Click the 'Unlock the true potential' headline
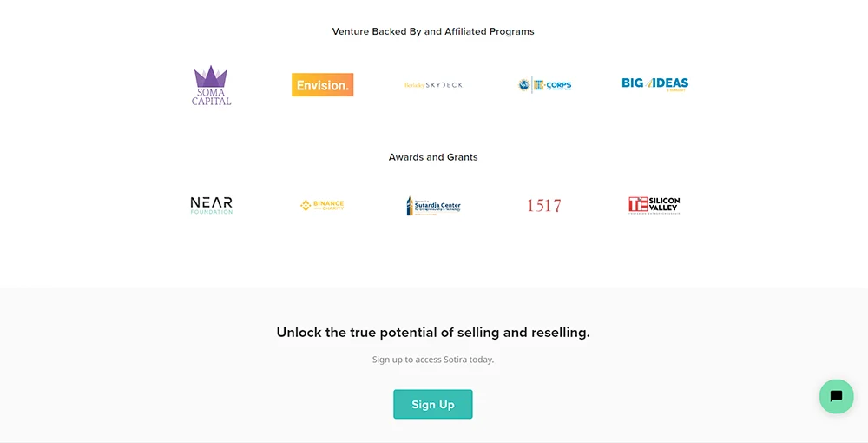The width and height of the screenshot is (868, 443). [433, 332]
